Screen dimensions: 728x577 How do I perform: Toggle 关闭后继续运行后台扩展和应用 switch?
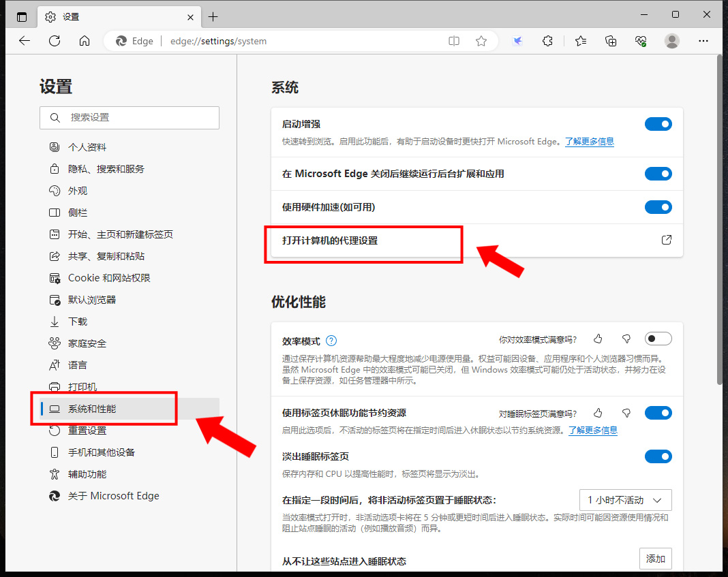658,174
